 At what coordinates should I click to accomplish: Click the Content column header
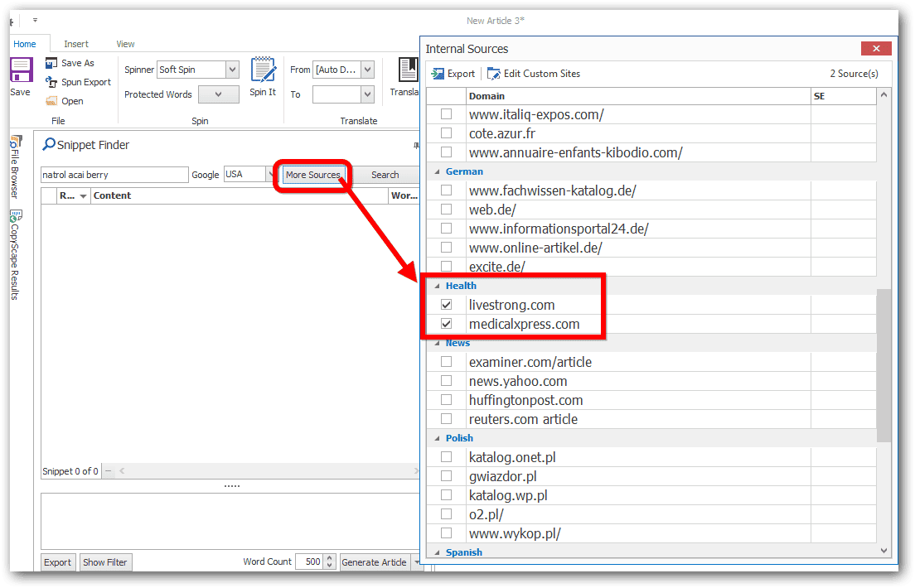pos(240,196)
